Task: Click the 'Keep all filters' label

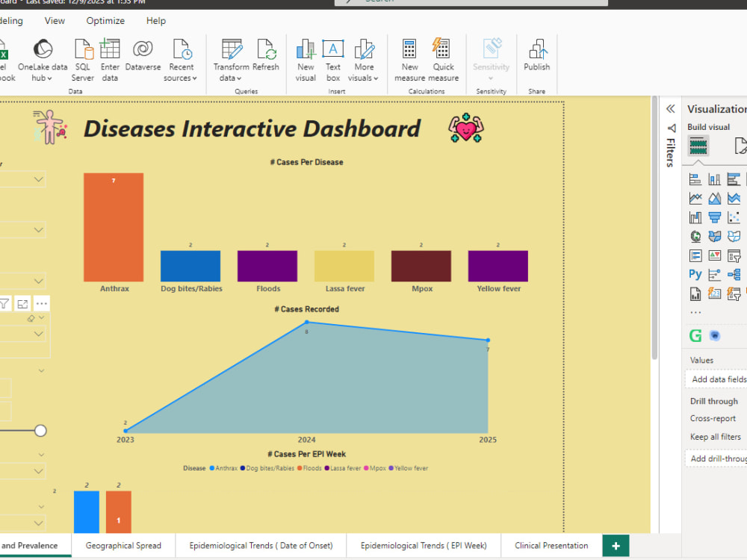Action: point(715,437)
